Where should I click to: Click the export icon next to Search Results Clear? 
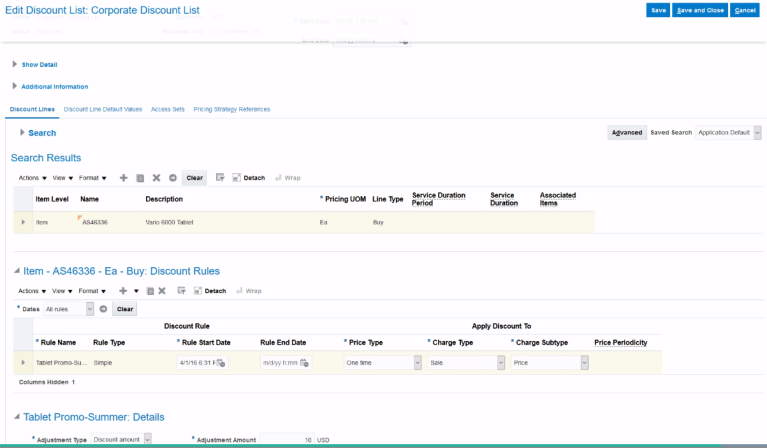[x=220, y=178]
